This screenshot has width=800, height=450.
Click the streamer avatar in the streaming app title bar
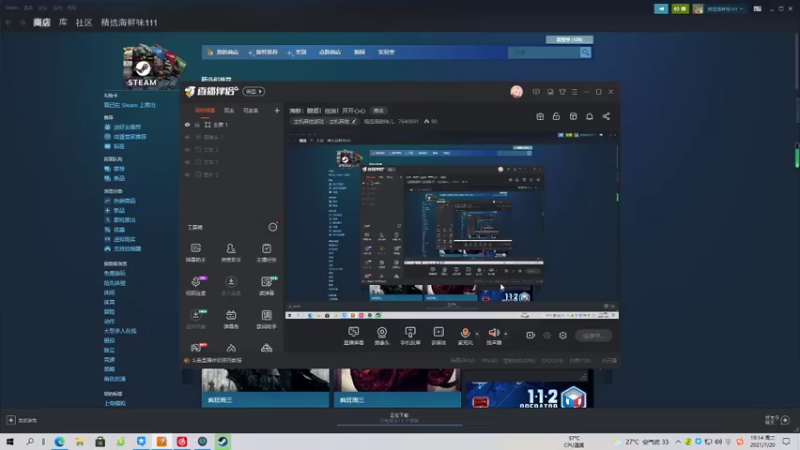pyautogui.click(x=516, y=91)
